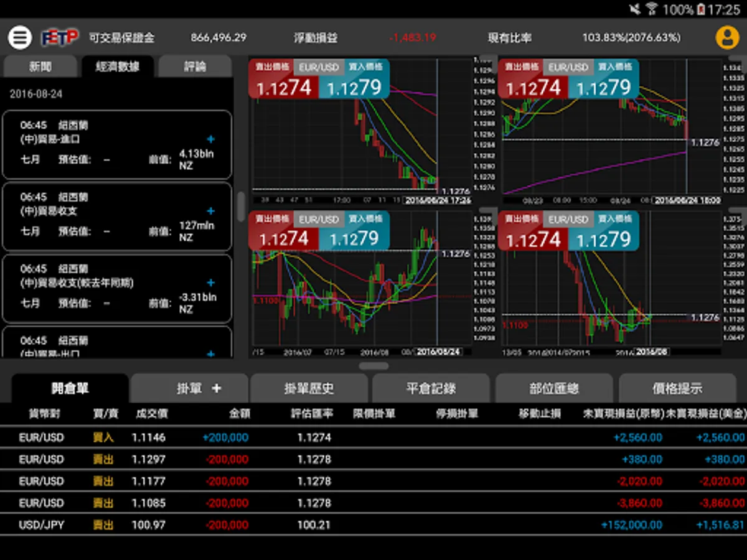Image resolution: width=747 pixels, height=560 pixels.
Task: Open the 部位匯總 tab
Action: click(x=554, y=388)
